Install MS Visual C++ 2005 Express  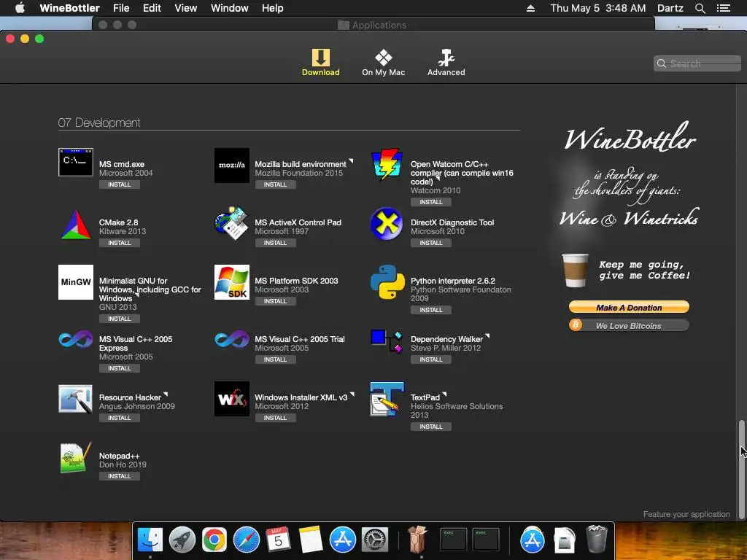pos(119,368)
